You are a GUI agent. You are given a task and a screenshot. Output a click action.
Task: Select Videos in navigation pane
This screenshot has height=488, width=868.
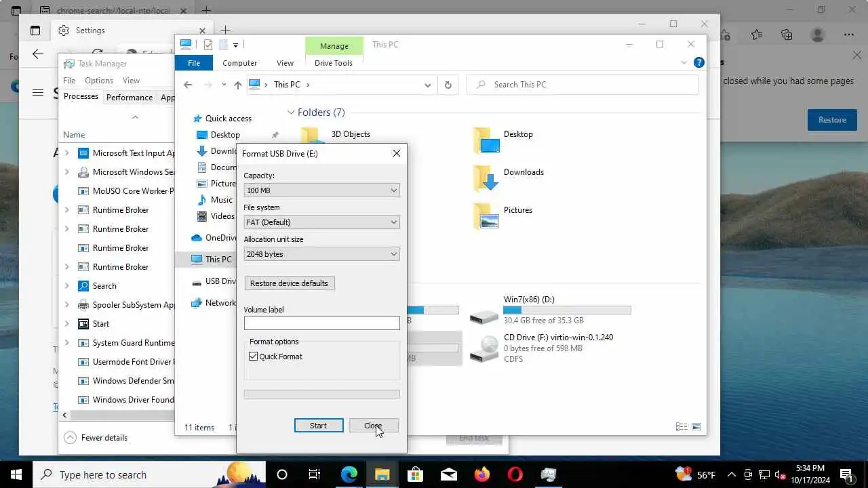222,216
